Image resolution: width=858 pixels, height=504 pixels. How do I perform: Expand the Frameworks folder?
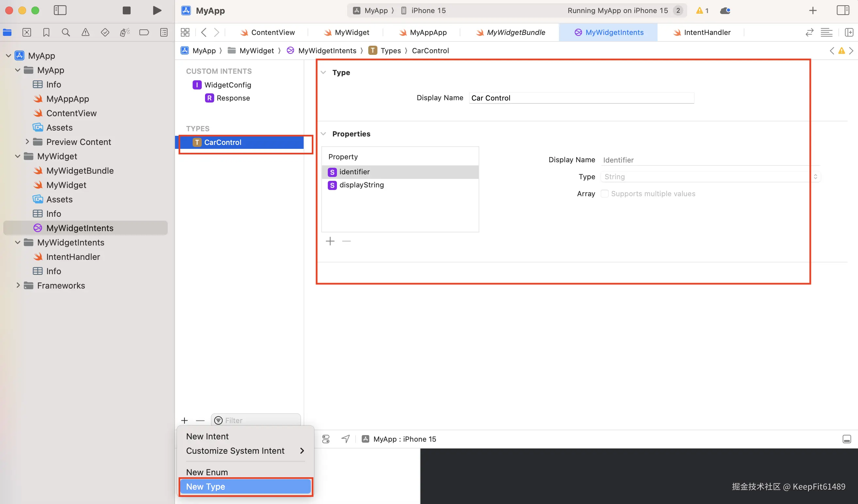click(x=18, y=285)
